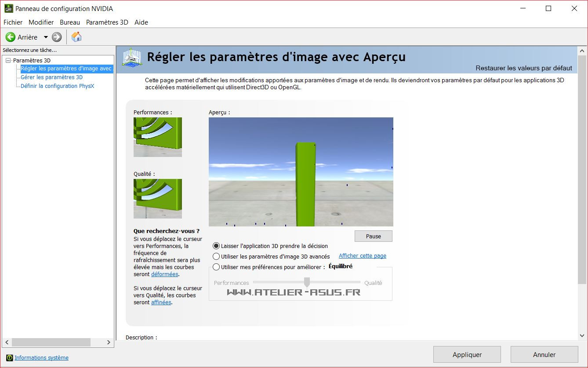The width and height of the screenshot is (588, 368).
Task: Click the Appliquer button
Action: [467, 354]
